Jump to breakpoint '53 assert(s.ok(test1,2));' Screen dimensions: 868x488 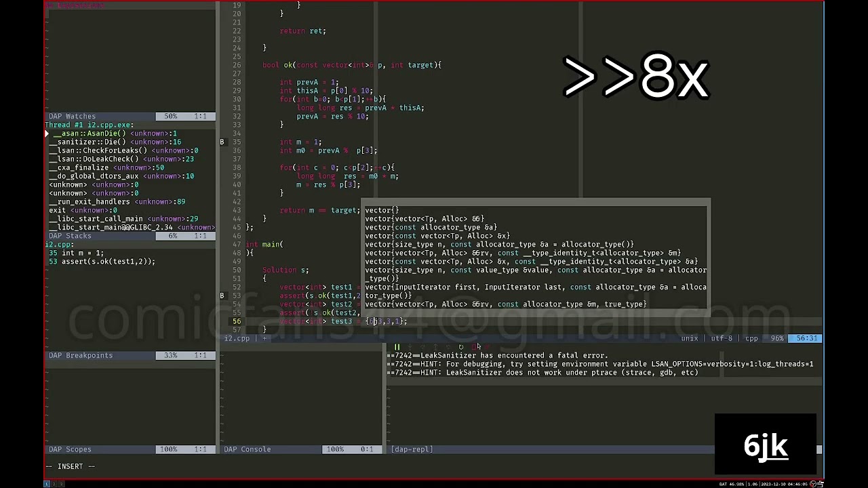click(102, 262)
